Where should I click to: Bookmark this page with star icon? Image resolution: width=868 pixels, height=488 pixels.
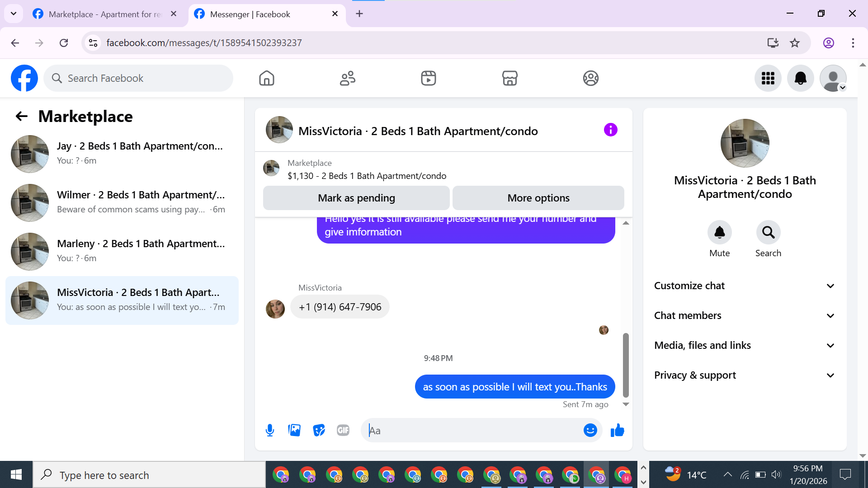[795, 43]
